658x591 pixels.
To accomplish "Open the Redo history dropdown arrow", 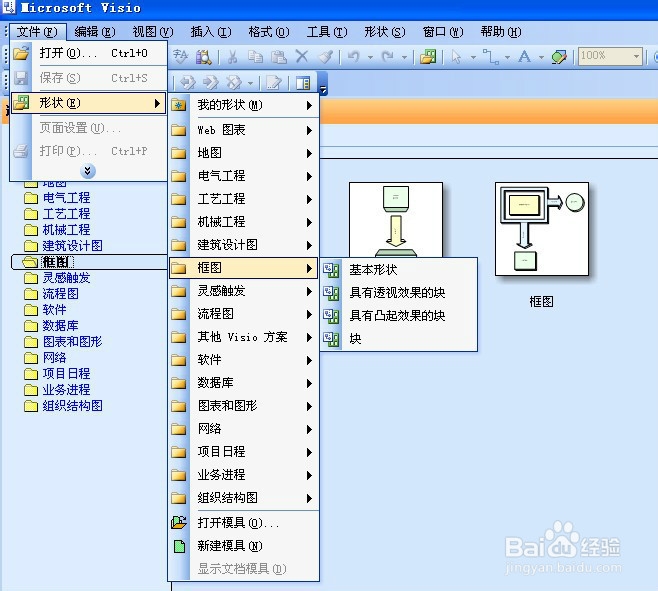I will tap(404, 57).
